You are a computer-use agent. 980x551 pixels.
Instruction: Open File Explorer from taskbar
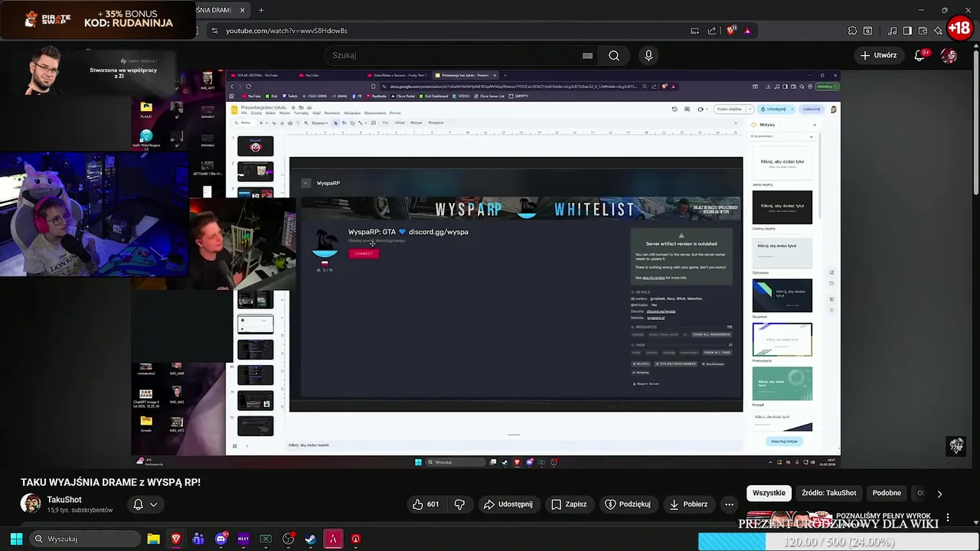pyautogui.click(x=153, y=539)
